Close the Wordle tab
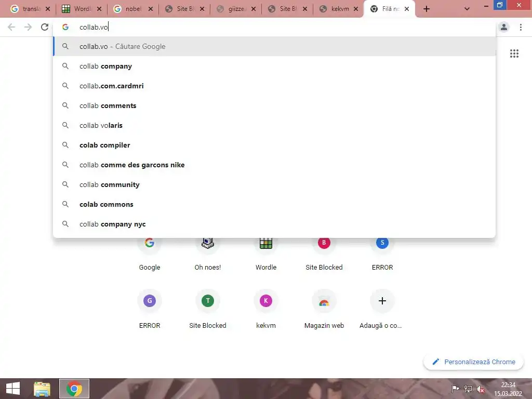Screen dimensions: 532x399 click(x=99, y=9)
